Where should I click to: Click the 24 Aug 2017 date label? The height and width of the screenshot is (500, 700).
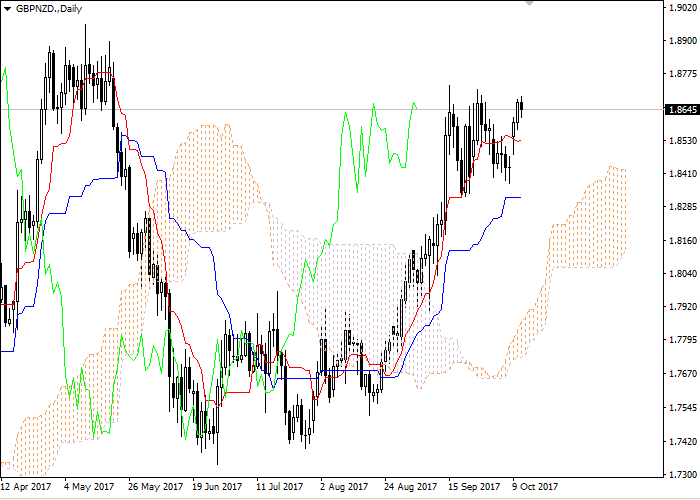click(410, 486)
